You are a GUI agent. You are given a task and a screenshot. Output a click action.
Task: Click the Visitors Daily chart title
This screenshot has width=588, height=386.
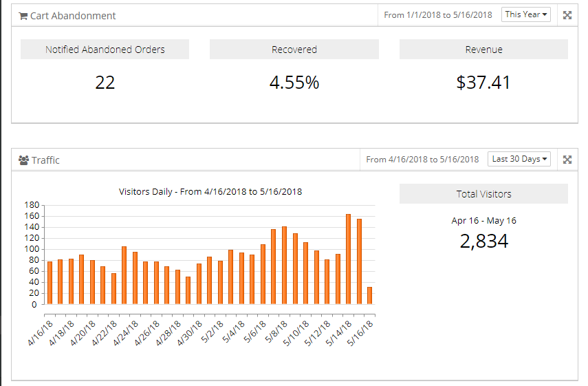click(x=210, y=191)
